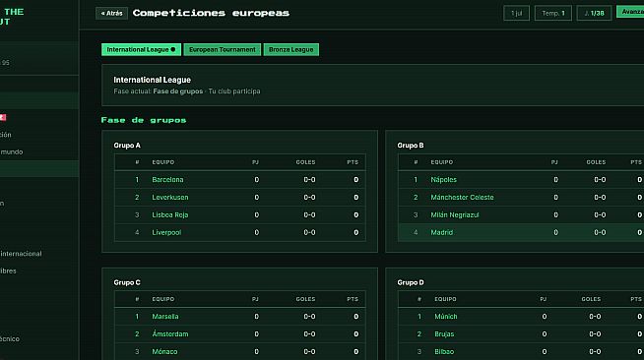Viewport: 644px width, 360px height.
Task: Select Mánchester Celeste in Grupo B
Action: point(462,198)
